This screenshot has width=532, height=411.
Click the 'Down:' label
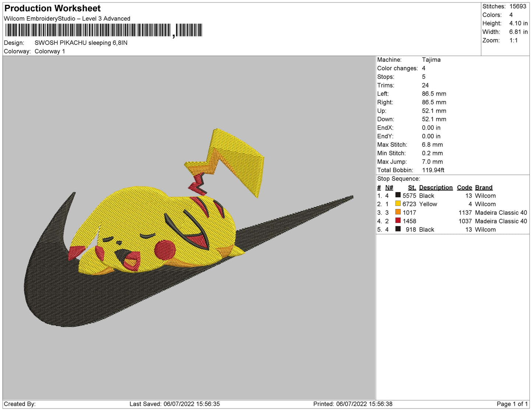(385, 119)
